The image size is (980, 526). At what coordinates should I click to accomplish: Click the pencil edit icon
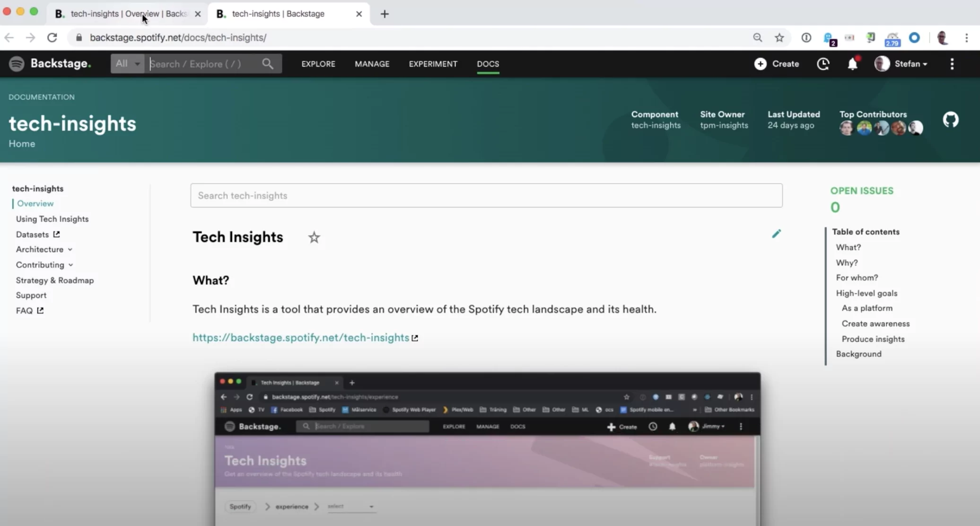tap(776, 234)
